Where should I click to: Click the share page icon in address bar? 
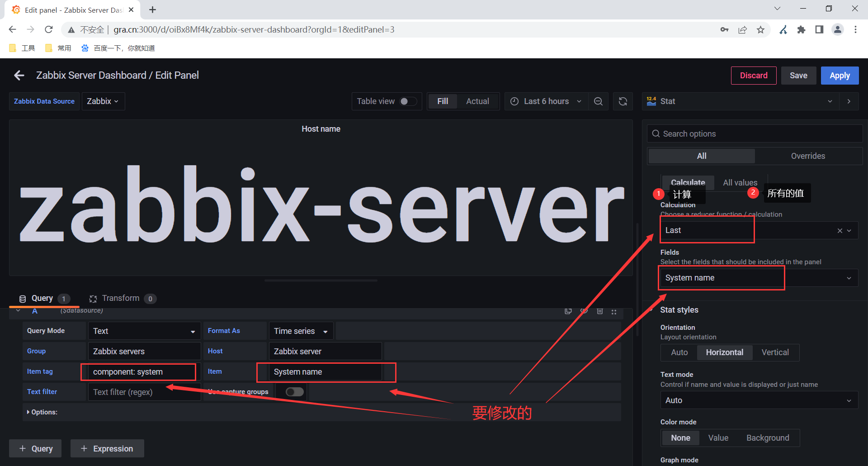point(742,29)
